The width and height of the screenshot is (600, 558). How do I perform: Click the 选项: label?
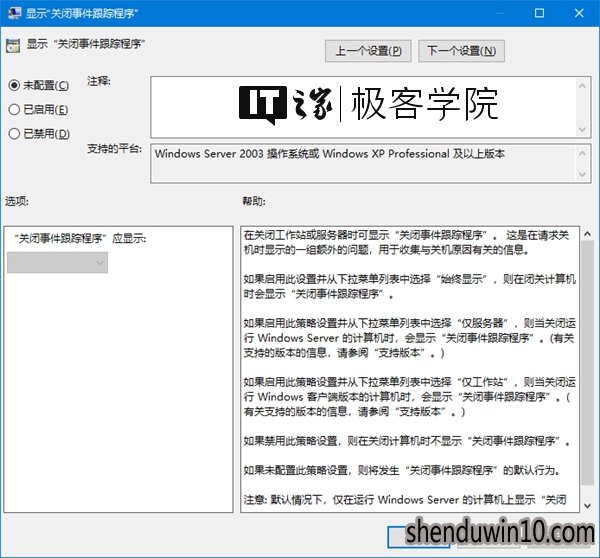(16, 201)
